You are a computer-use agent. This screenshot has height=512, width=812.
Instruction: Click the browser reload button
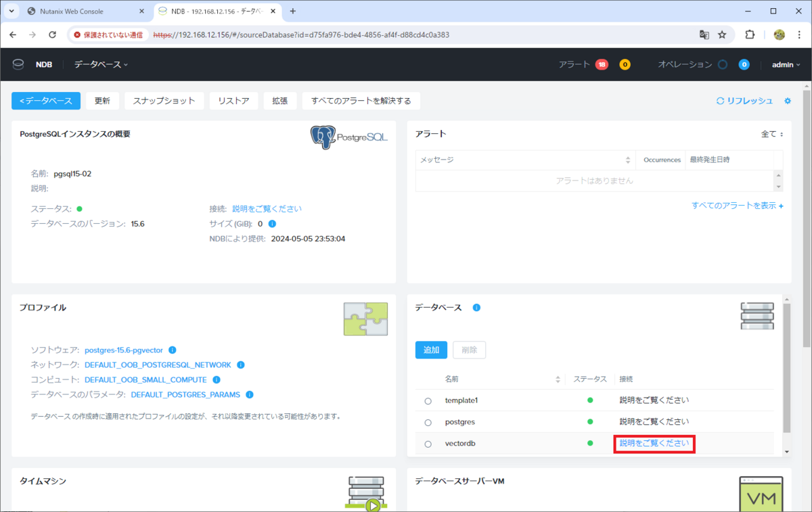point(52,34)
